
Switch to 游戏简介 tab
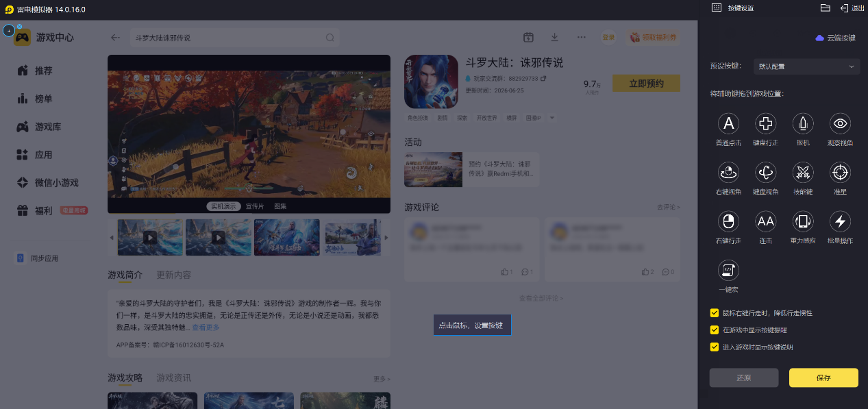click(x=125, y=275)
